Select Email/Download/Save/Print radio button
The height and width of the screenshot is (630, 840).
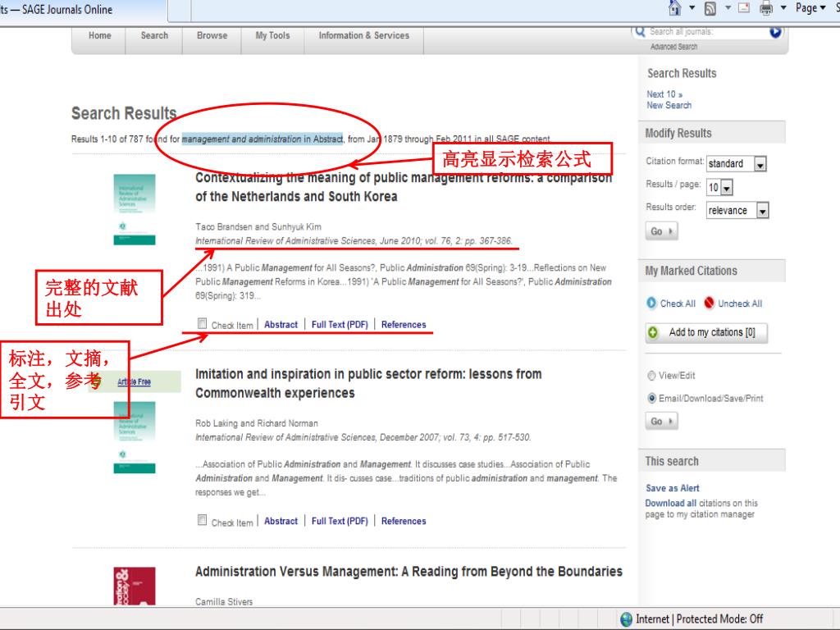click(651, 398)
